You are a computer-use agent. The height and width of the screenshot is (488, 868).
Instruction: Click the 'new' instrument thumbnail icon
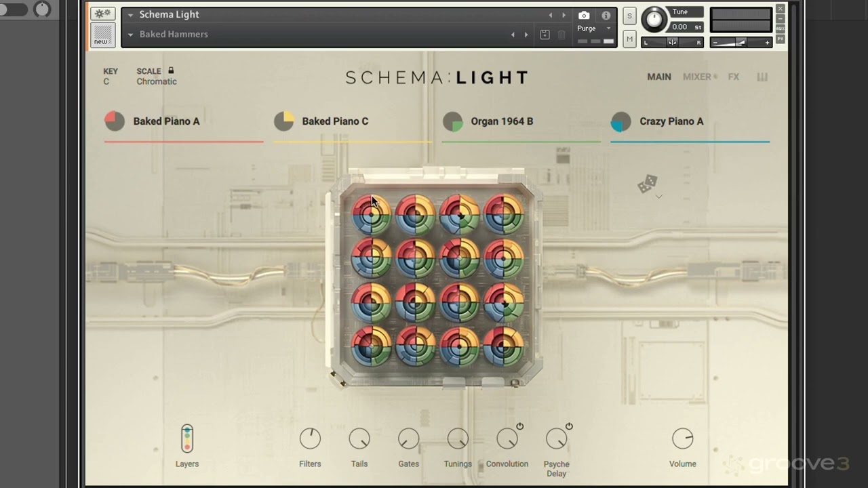[x=102, y=35]
